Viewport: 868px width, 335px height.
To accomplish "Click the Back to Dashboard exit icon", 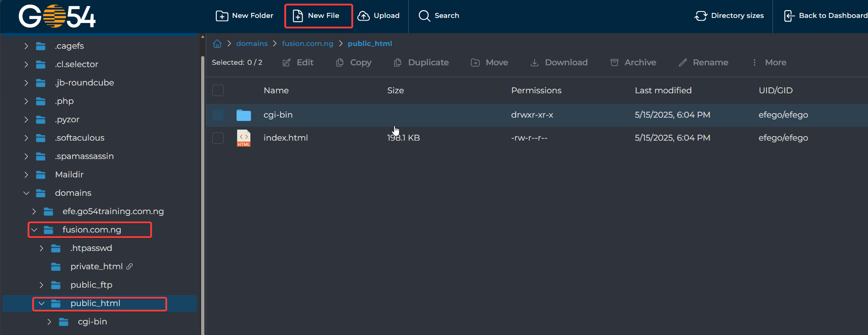I will coord(789,16).
